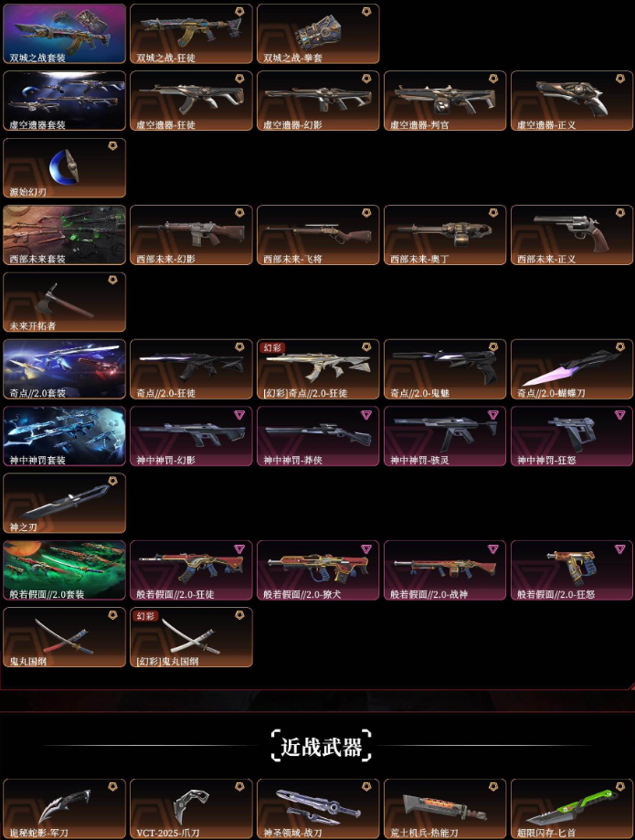Pick the 未来开拓者 axe melee skin
Viewport: 635px width, 840px height.
pos(64,302)
